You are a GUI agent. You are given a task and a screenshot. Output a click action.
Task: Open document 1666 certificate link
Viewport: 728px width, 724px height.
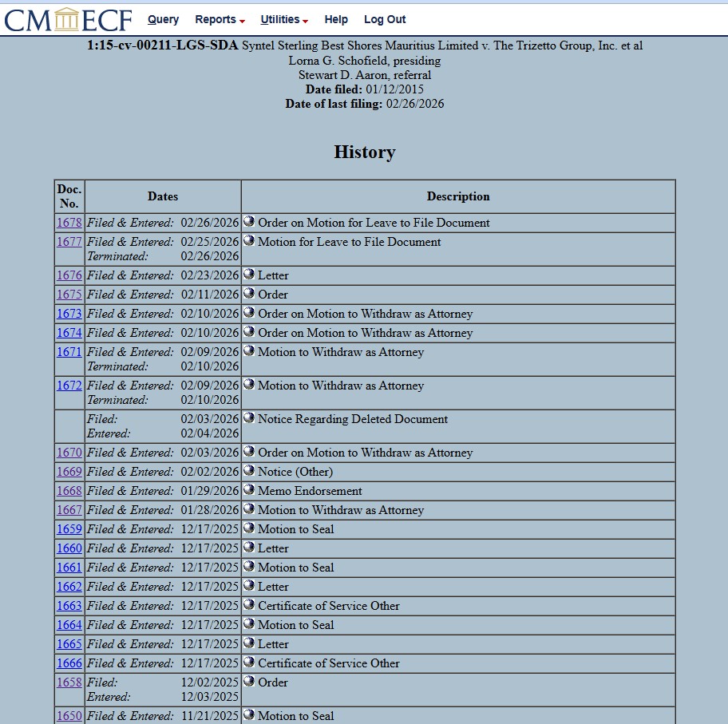(69, 663)
